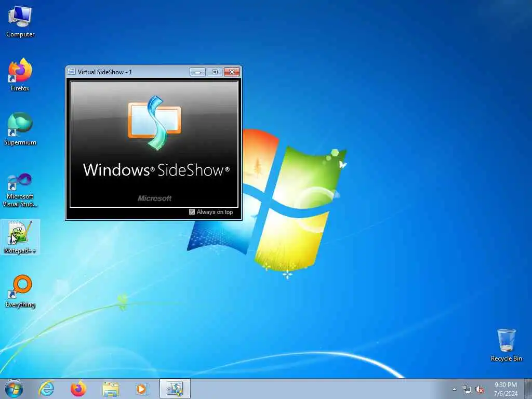The width and height of the screenshot is (532, 399).
Task: Select the Everything search shortcut
Action: tap(20, 291)
